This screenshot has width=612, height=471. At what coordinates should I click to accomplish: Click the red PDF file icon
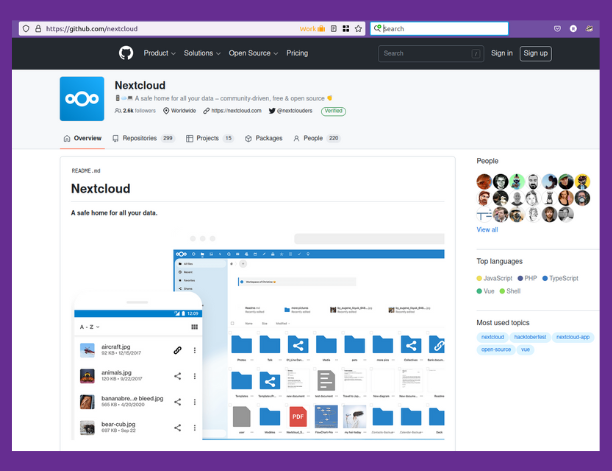point(298,416)
